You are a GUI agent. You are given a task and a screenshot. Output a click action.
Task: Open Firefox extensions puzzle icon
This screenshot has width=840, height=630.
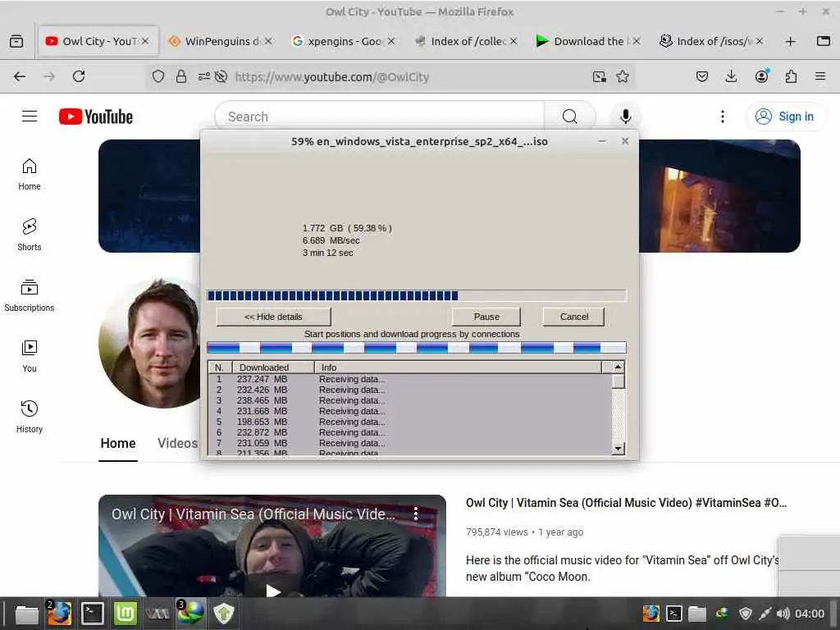791,76
